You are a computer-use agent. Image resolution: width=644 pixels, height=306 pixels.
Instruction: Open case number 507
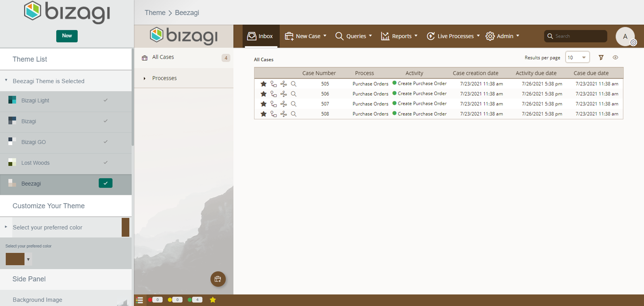(x=325, y=104)
